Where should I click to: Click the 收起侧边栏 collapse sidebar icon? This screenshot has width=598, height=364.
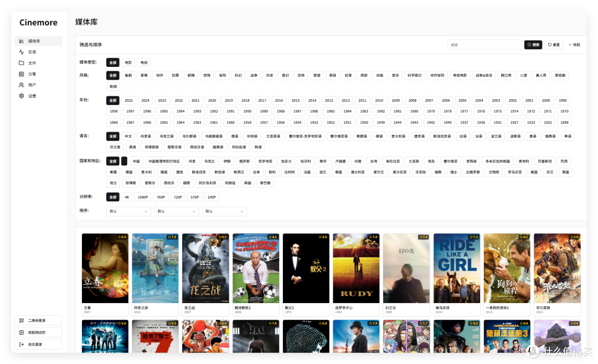22,332
